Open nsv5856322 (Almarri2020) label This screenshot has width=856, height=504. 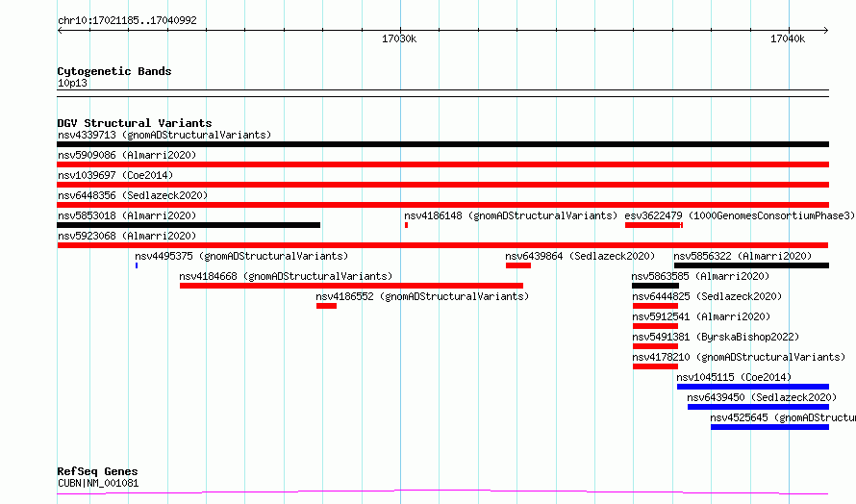tap(743, 256)
